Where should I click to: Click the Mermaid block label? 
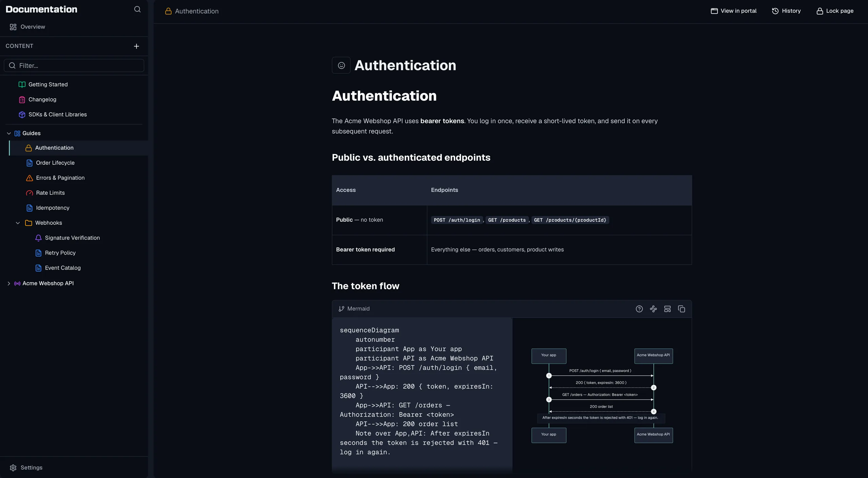pos(358,308)
